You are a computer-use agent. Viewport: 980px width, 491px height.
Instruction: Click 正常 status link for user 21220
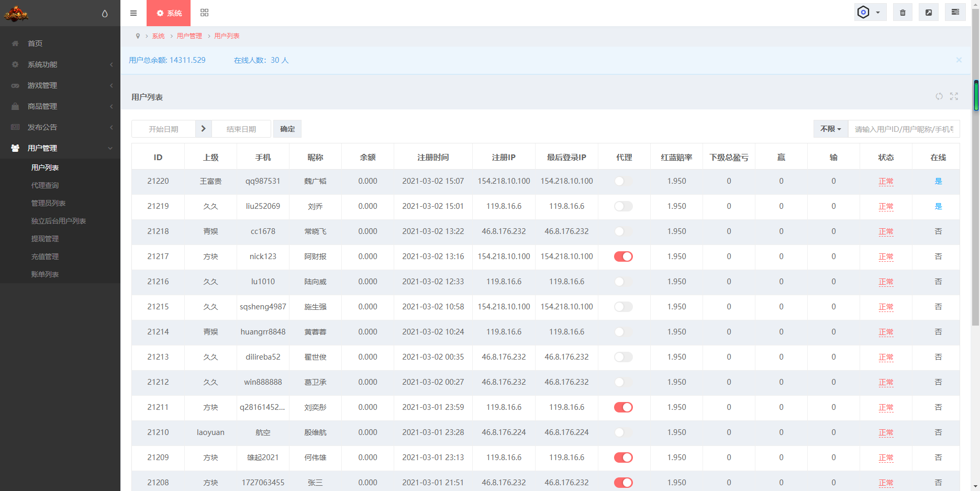[886, 181]
